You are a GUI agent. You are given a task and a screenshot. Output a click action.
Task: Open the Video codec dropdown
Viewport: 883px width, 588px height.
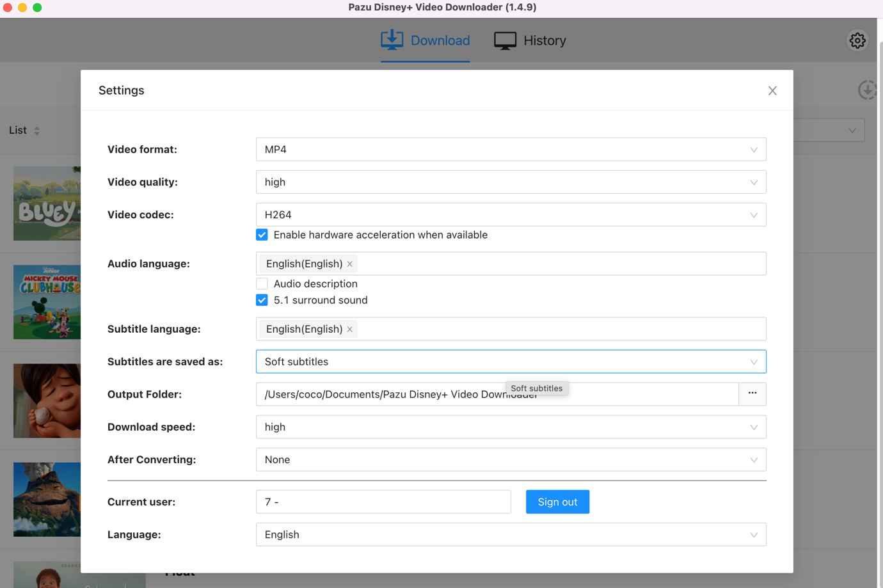[511, 215]
